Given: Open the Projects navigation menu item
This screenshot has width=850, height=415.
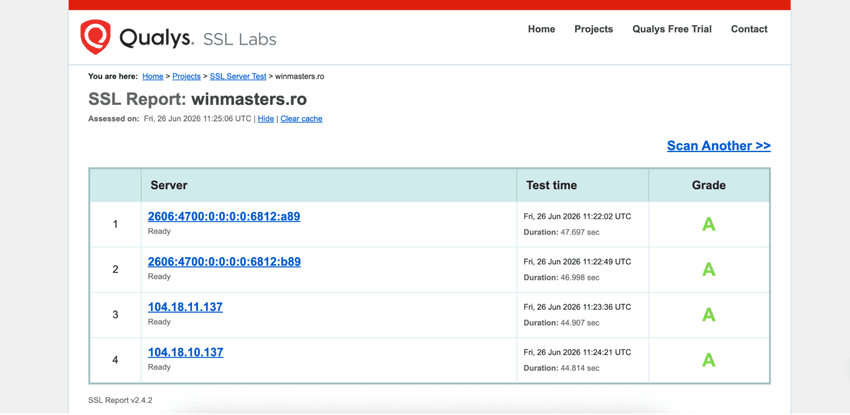Looking at the screenshot, I should [x=594, y=29].
